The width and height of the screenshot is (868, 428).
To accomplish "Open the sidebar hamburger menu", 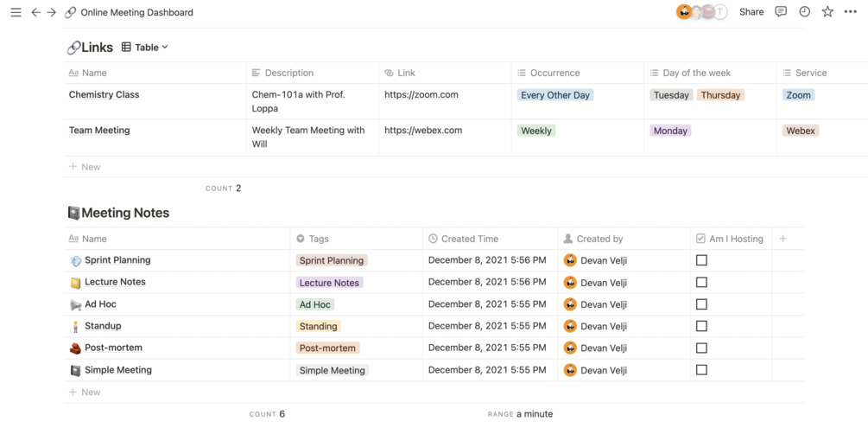I will (x=16, y=12).
